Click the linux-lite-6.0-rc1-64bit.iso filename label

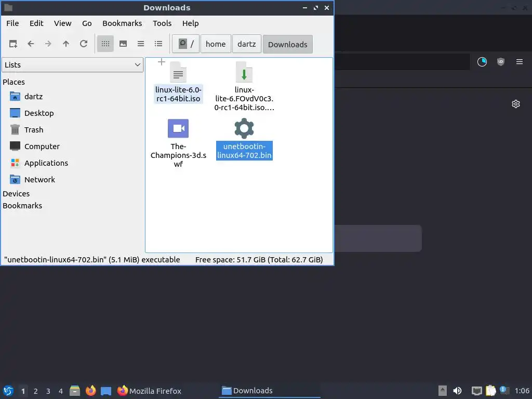178,95
